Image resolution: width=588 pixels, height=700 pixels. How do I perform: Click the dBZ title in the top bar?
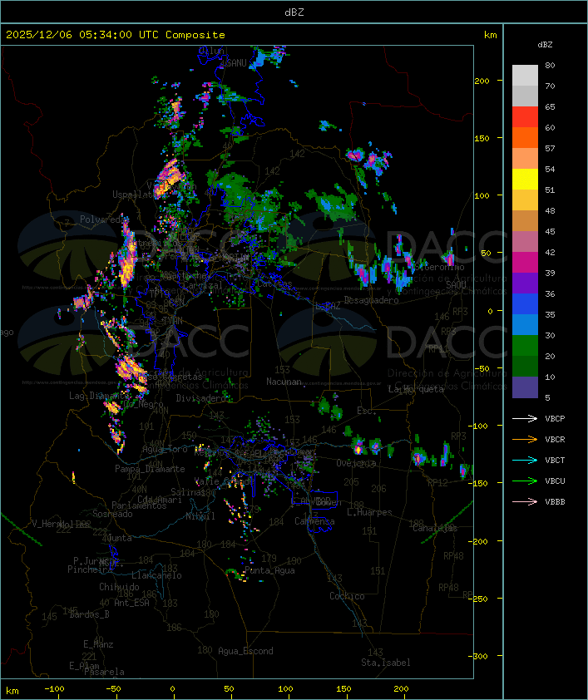coord(294,12)
